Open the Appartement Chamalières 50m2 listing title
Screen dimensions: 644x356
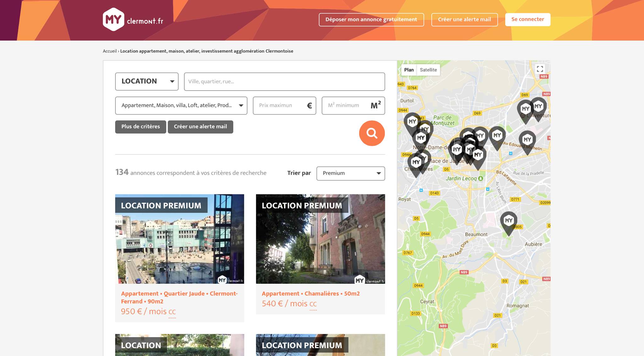tap(311, 293)
